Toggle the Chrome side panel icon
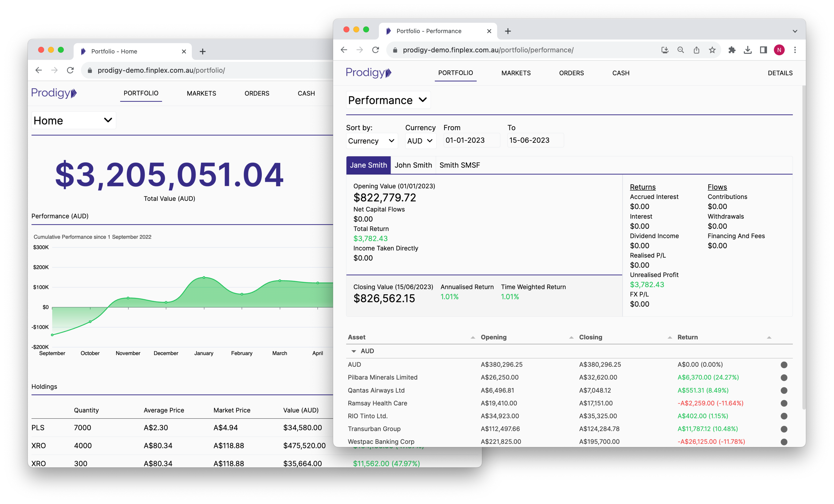The height and width of the screenshot is (504, 834). pos(763,50)
